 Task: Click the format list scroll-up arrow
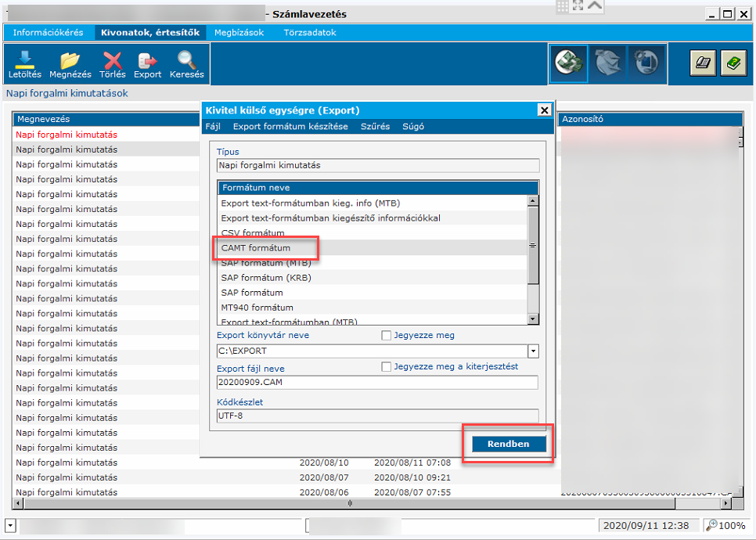pyautogui.click(x=533, y=201)
